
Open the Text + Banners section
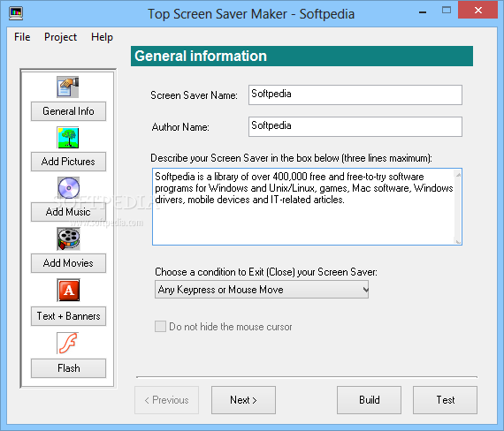[68, 316]
